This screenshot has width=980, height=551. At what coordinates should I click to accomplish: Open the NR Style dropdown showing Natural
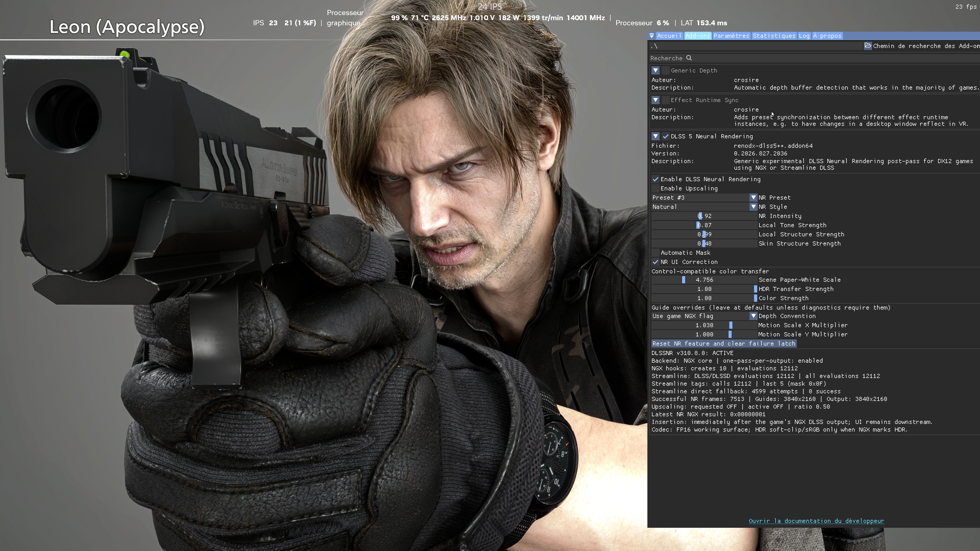tap(704, 206)
